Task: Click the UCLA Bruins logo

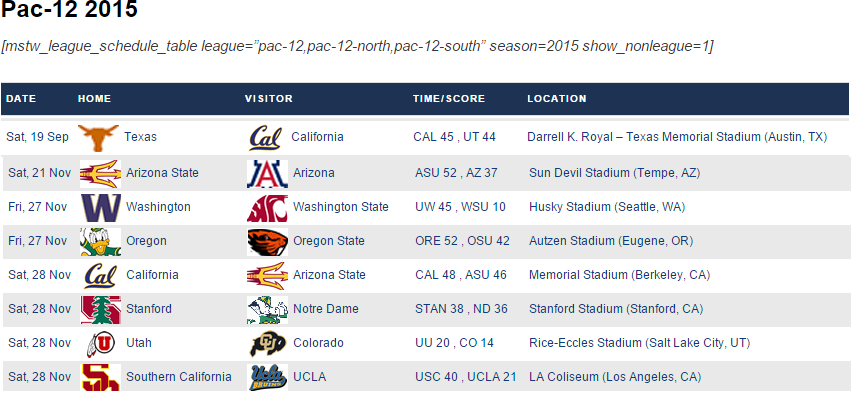Action: pyautogui.click(x=268, y=377)
